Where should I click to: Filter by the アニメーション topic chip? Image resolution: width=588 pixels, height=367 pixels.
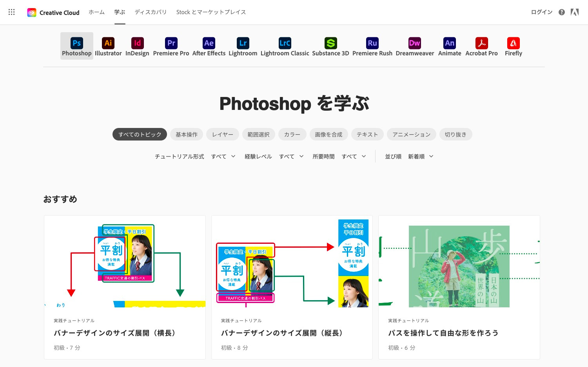[412, 134]
